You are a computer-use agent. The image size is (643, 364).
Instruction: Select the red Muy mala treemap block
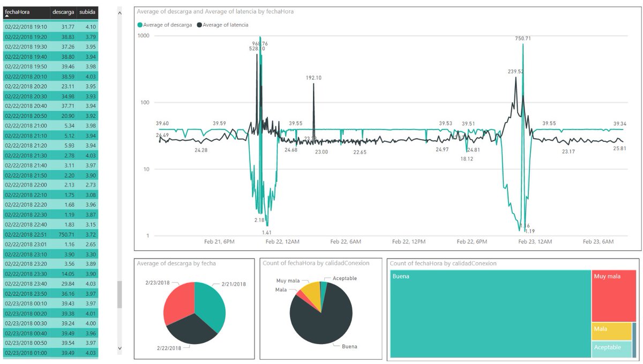coord(614,296)
